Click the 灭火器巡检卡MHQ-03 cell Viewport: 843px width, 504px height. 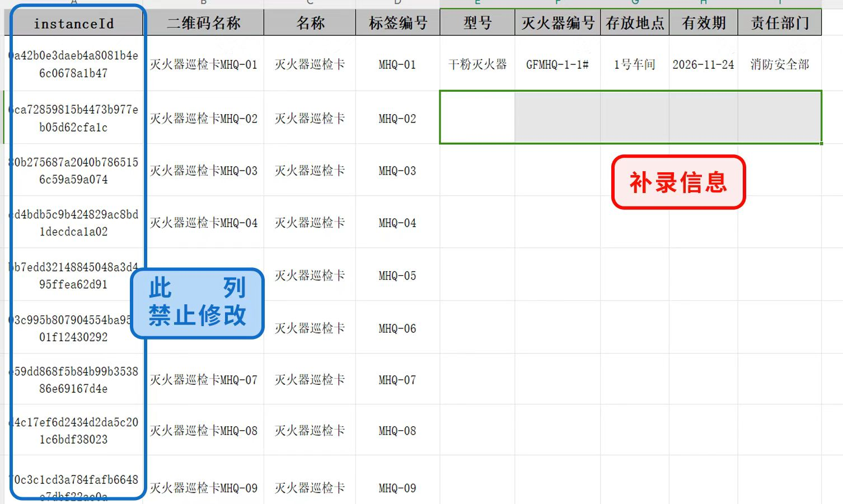pos(204,171)
